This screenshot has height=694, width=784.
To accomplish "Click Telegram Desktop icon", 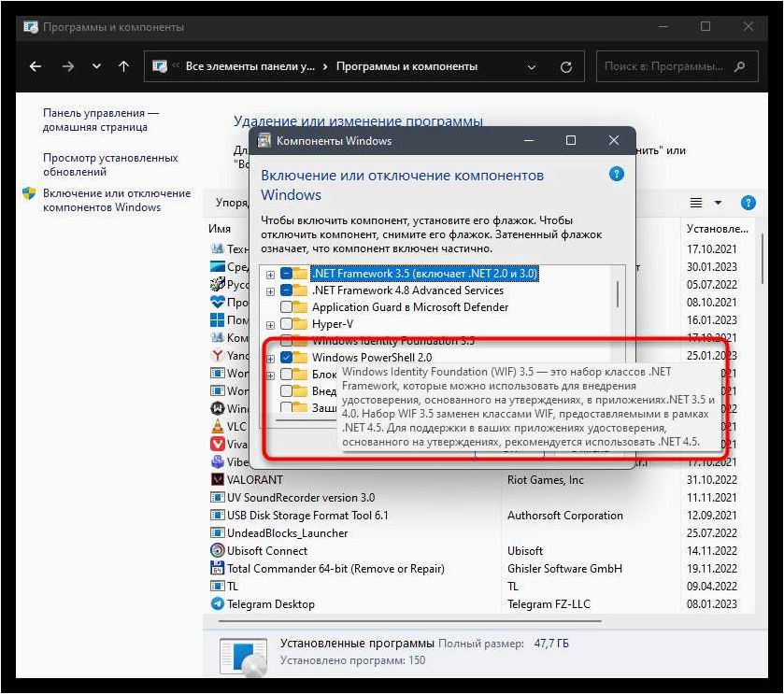I will coord(217,604).
